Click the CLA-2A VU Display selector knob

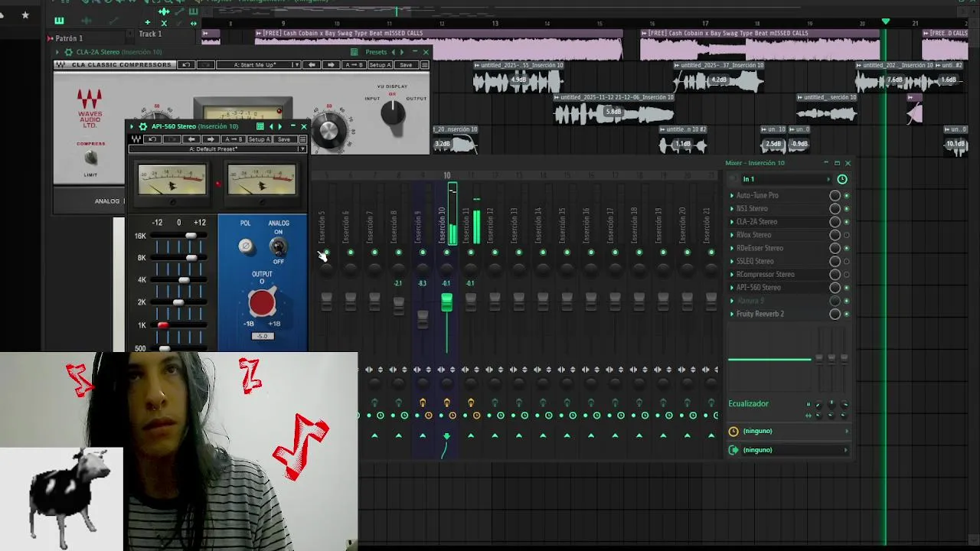click(393, 113)
